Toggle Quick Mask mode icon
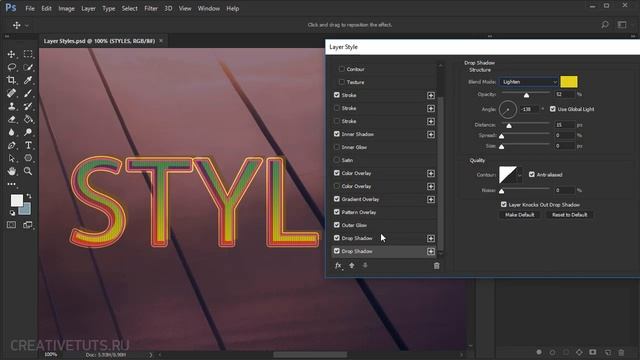The width and height of the screenshot is (640, 360). [11, 225]
